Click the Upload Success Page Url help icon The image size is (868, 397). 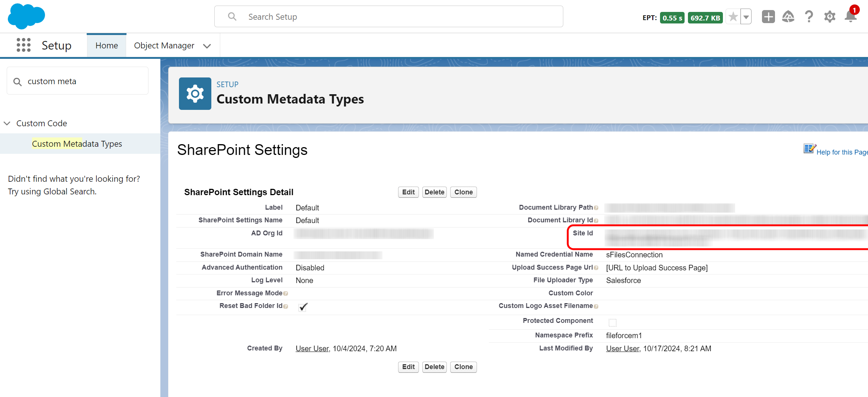click(596, 268)
